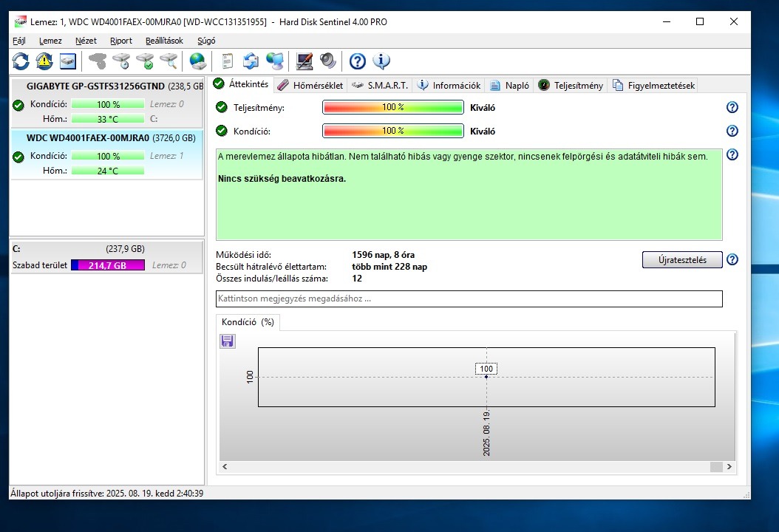The image size is (779, 532).
Task: Switch to the Napló tab
Action: [510, 86]
